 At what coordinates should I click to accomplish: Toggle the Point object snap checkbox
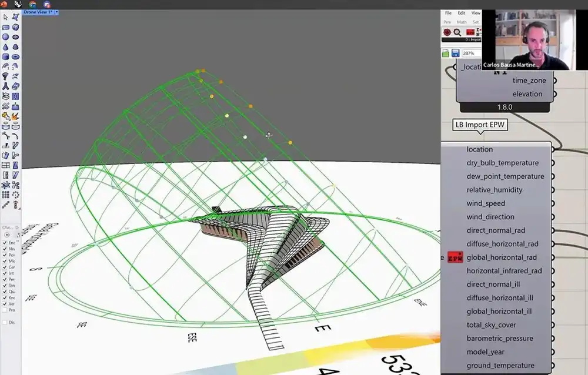[x=5, y=255]
